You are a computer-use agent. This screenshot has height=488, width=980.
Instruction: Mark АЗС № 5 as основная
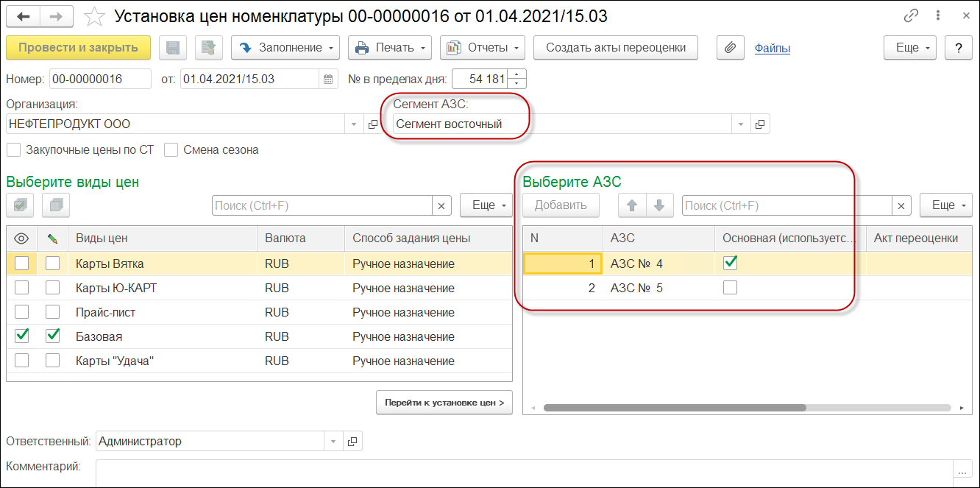(x=730, y=288)
